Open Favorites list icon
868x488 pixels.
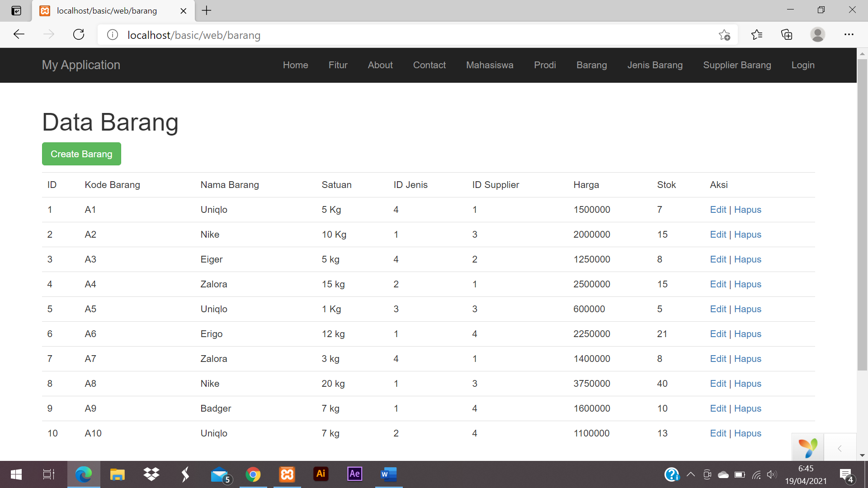[756, 35]
